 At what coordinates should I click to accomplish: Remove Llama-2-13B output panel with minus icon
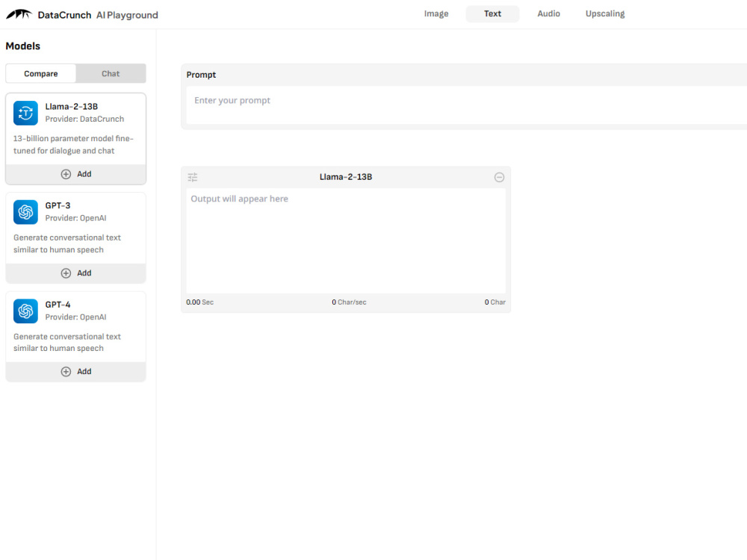pyautogui.click(x=499, y=177)
